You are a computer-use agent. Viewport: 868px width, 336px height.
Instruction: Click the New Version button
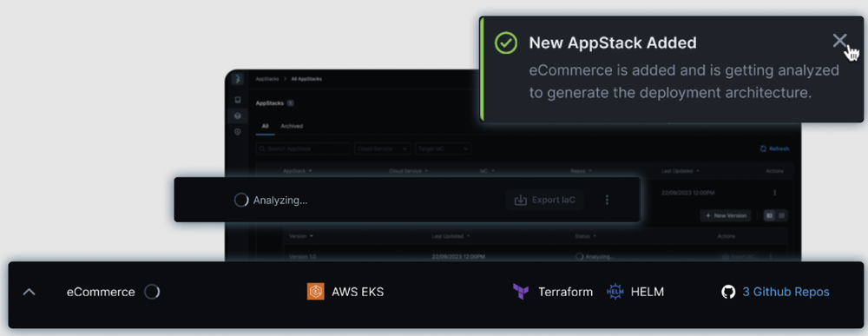point(726,215)
